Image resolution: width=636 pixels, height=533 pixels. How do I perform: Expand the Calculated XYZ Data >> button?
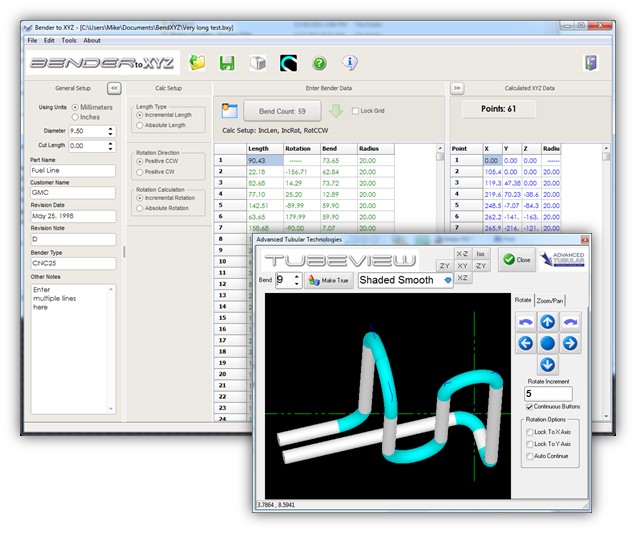tap(457, 88)
